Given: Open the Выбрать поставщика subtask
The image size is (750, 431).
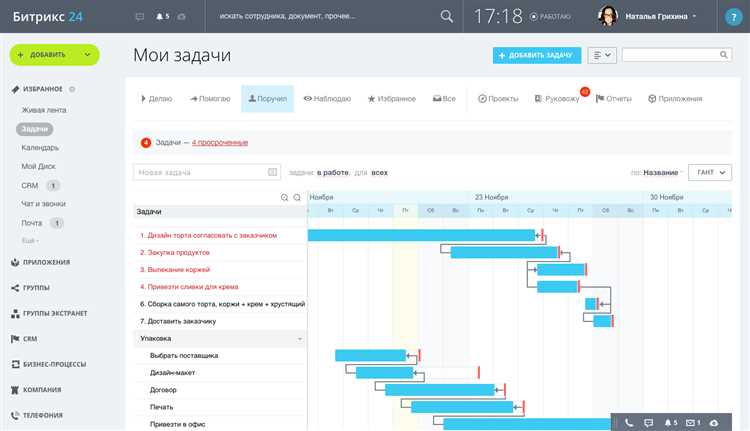Looking at the screenshot, I should click(184, 355).
